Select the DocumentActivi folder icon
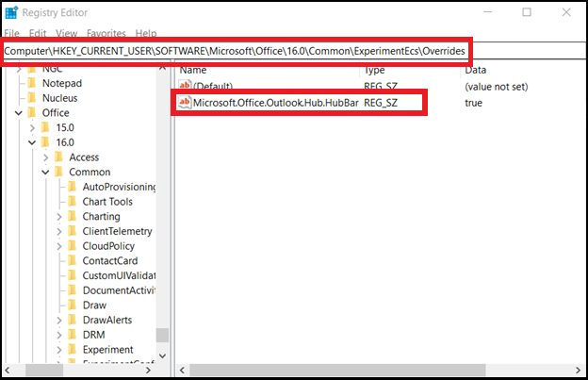The image size is (588, 380). coord(72,290)
